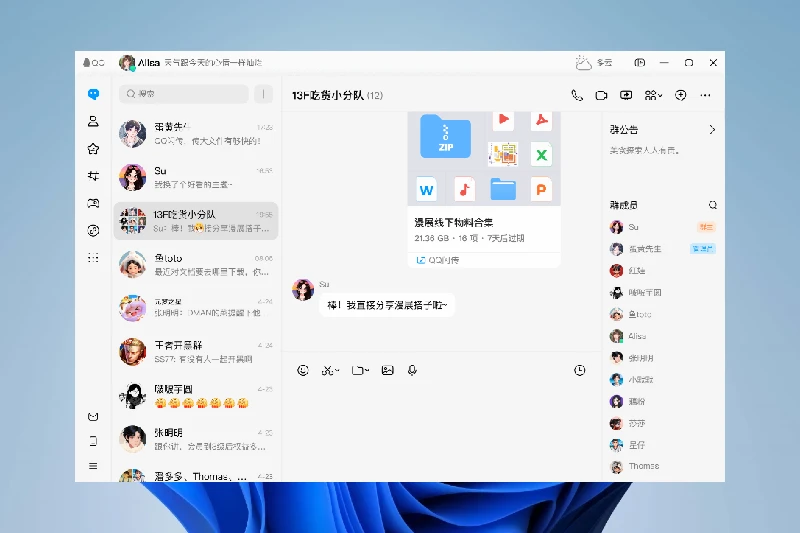Open the漫展线下物料合集 file card title
The width and height of the screenshot is (800, 533).
coord(454,222)
